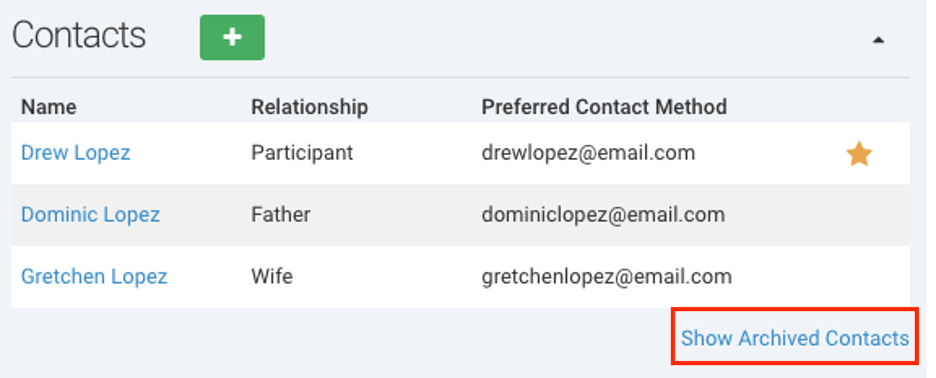Click the empty star cell in Dominic Lopez's row
The image size is (936, 378).
click(x=859, y=215)
